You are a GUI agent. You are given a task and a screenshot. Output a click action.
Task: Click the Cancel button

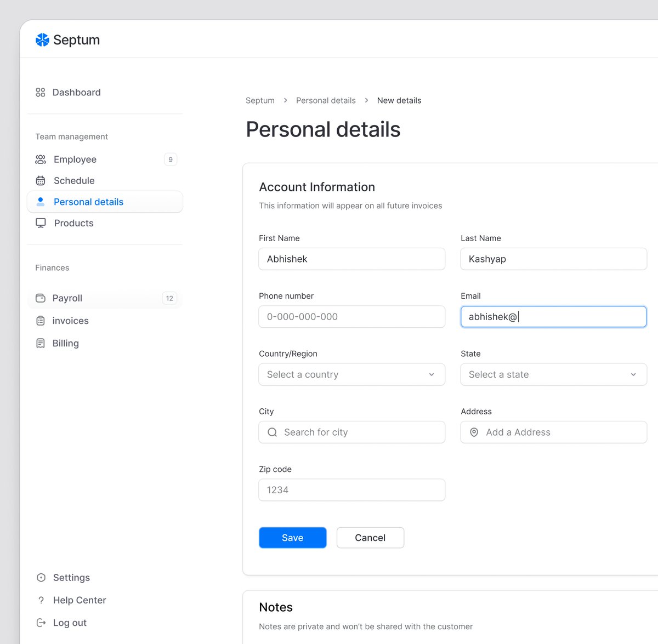[370, 538]
